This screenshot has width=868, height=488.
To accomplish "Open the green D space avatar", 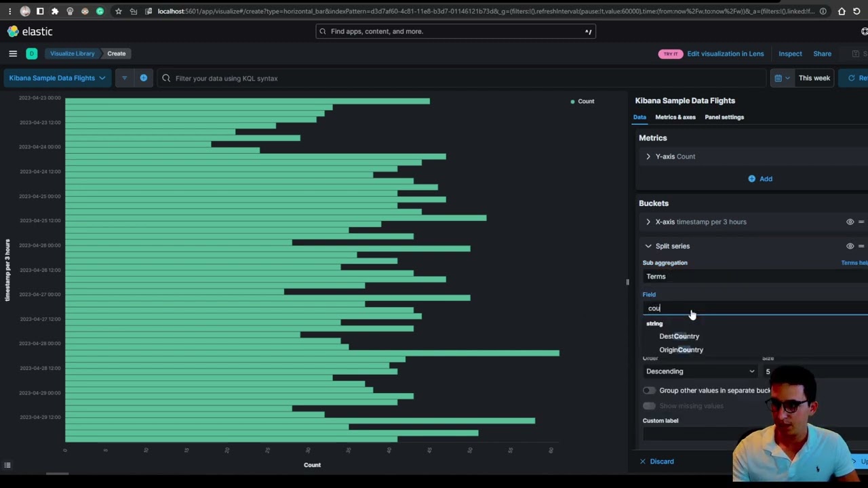I will [x=32, y=54].
